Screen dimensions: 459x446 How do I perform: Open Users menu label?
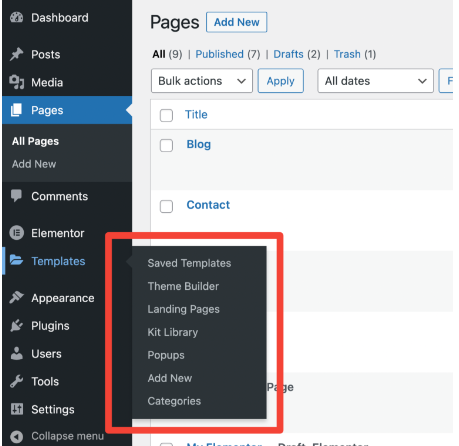tap(46, 354)
